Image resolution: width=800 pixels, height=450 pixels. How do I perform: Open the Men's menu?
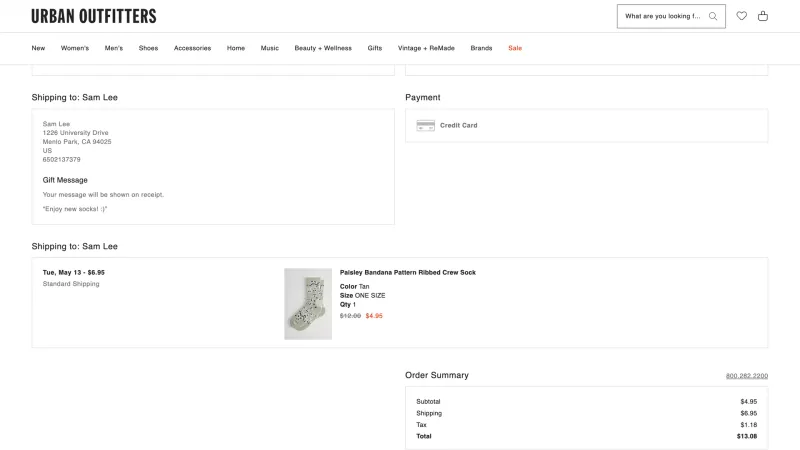[114, 48]
